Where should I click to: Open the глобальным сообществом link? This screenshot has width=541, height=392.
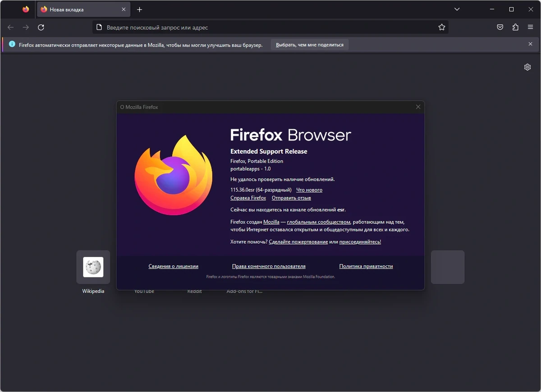click(x=318, y=222)
